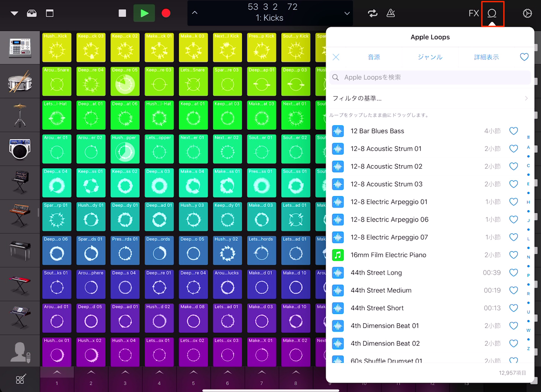Screen dimensions: 541x392
Task: Trigger column 1 with its up arrow
Action: point(57,372)
